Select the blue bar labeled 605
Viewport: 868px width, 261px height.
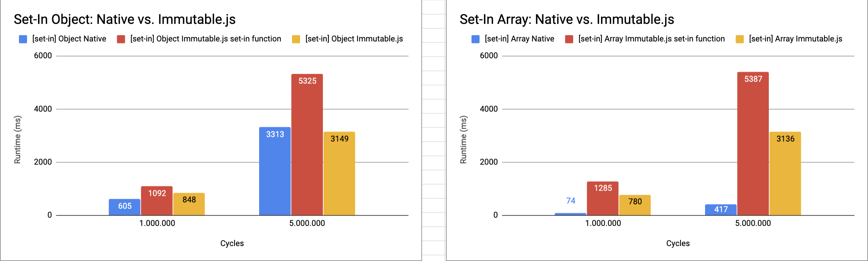(125, 207)
